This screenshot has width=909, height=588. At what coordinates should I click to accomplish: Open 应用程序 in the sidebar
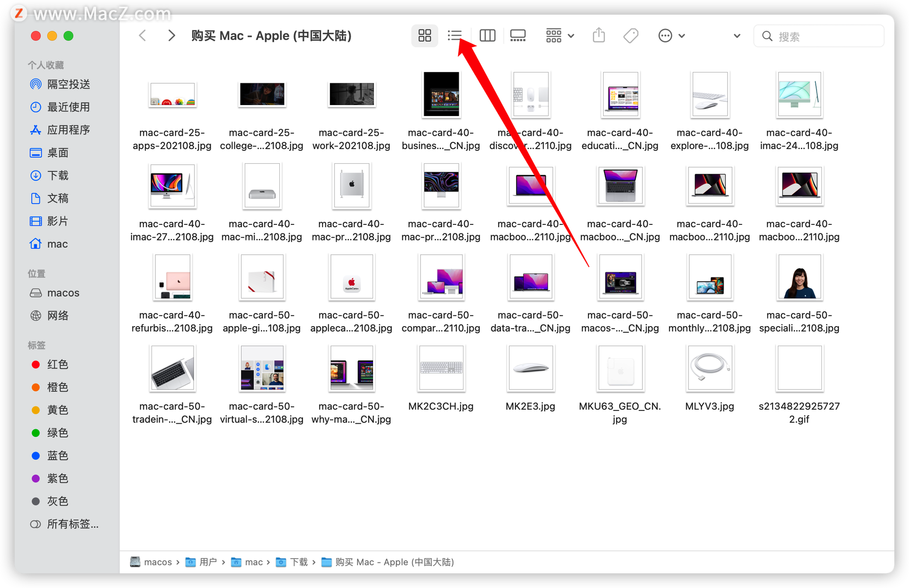pos(60,130)
